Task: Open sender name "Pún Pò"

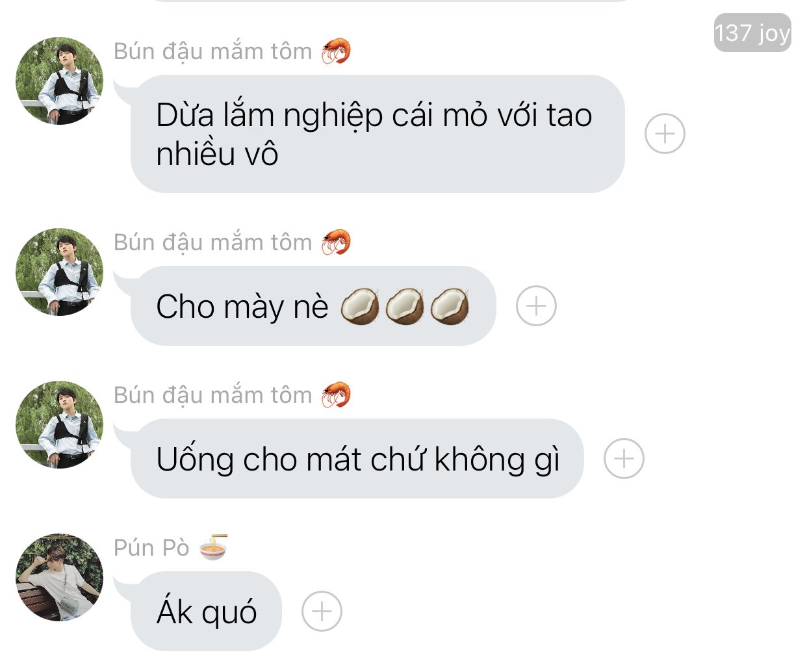Action: (151, 548)
